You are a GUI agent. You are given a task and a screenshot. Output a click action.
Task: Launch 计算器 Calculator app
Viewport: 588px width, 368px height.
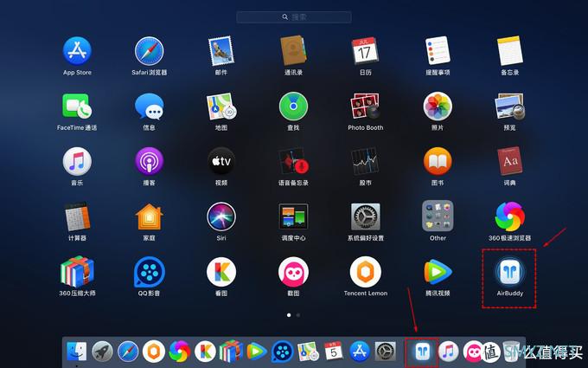77,216
